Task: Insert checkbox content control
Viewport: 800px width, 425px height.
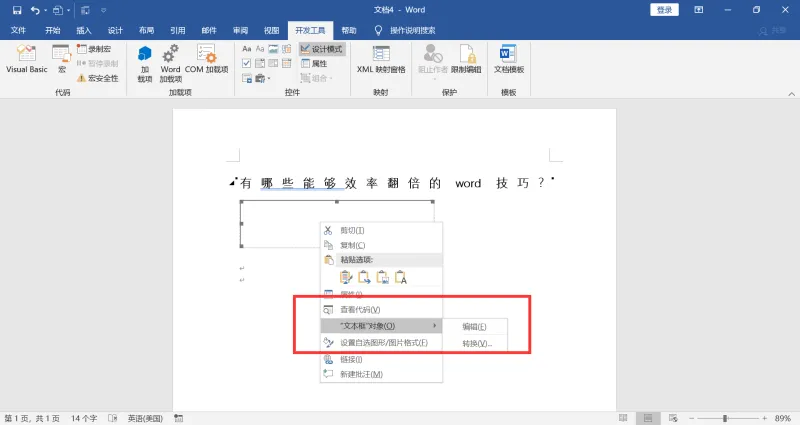Action: pos(246,63)
